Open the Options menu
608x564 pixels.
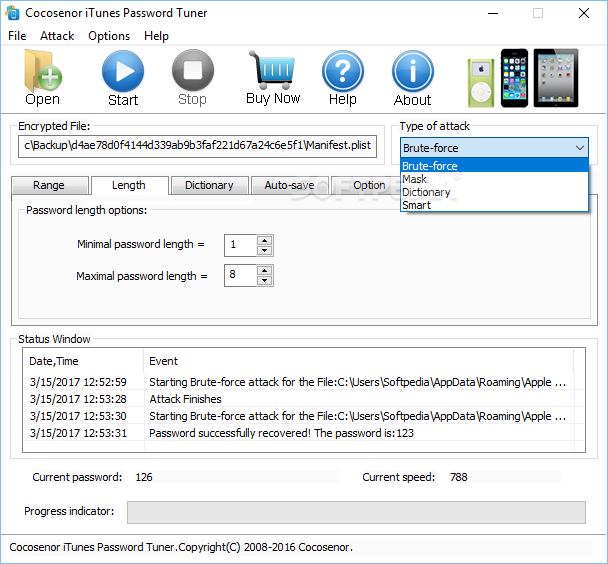pos(109,36)
